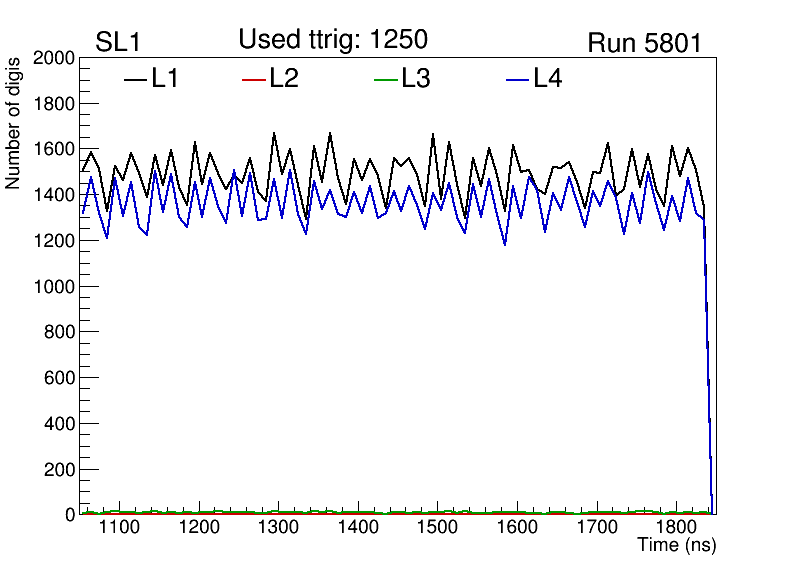This screenshot has height=572, width=796.
Task: Click the 1100 tick label on x-axis
Action: pos(119,528)
